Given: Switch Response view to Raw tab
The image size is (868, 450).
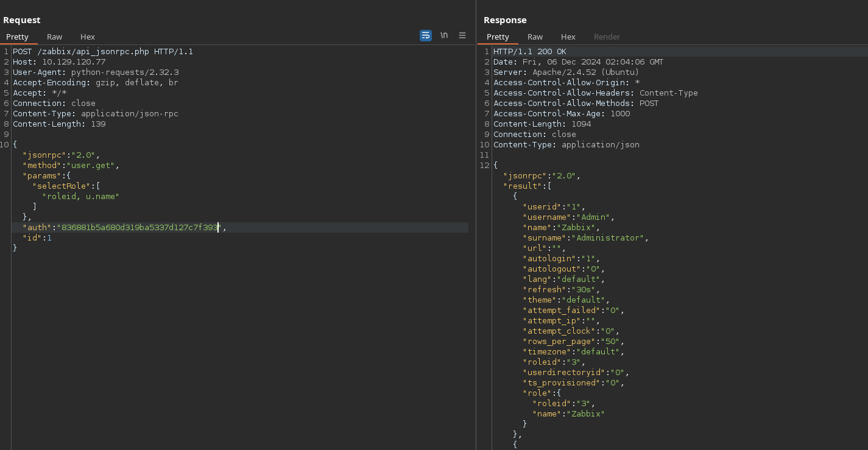Looking at the screenshot, I should pyautogui.click(x=535, y=37).
